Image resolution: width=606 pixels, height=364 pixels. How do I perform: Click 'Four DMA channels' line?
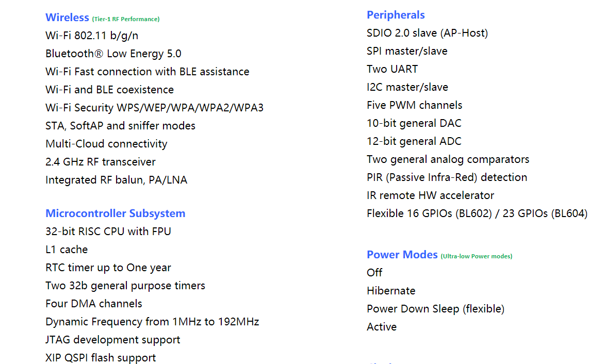tap(94, 303)
